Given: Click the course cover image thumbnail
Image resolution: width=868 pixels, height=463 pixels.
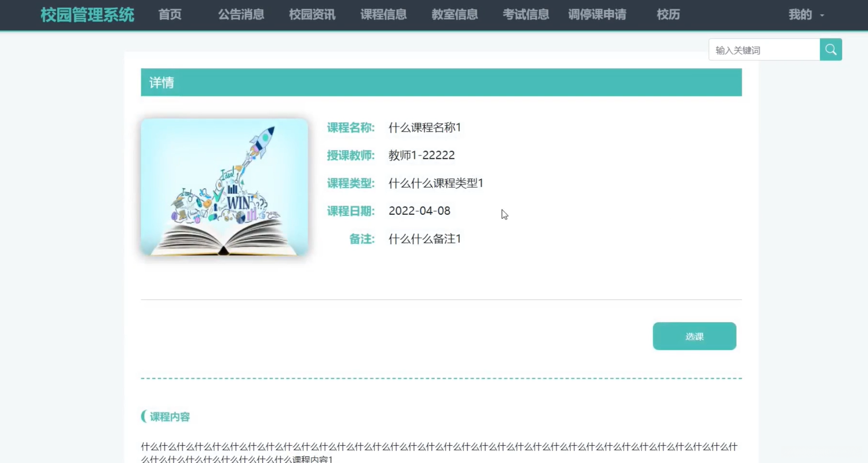Looking at the screenshot, I should point(224,187).
